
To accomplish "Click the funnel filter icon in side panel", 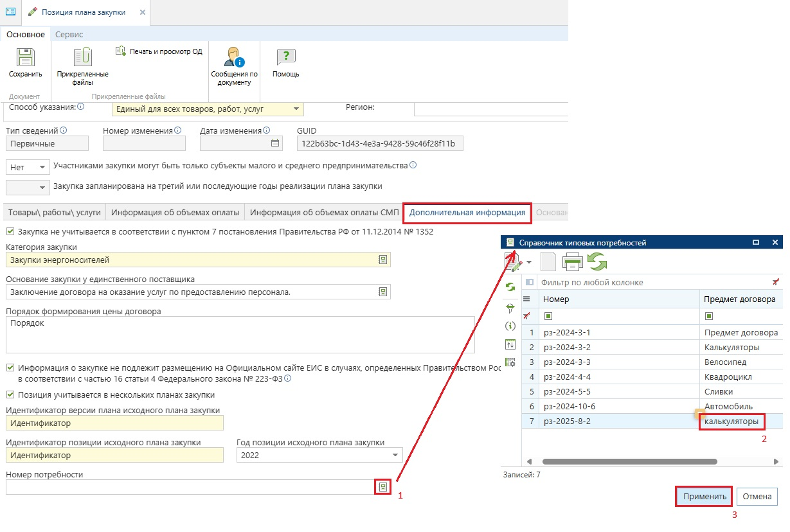I will [x=510, y=308].
